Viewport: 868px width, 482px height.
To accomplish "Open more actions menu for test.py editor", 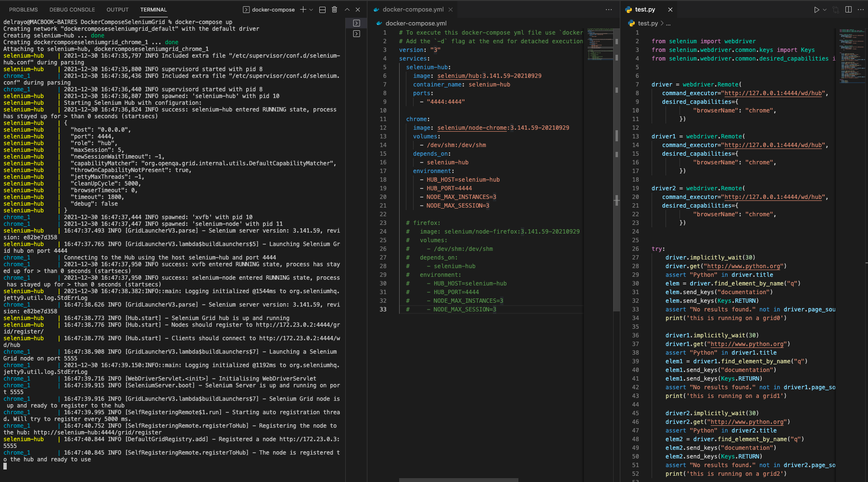I will click(861, 9).
